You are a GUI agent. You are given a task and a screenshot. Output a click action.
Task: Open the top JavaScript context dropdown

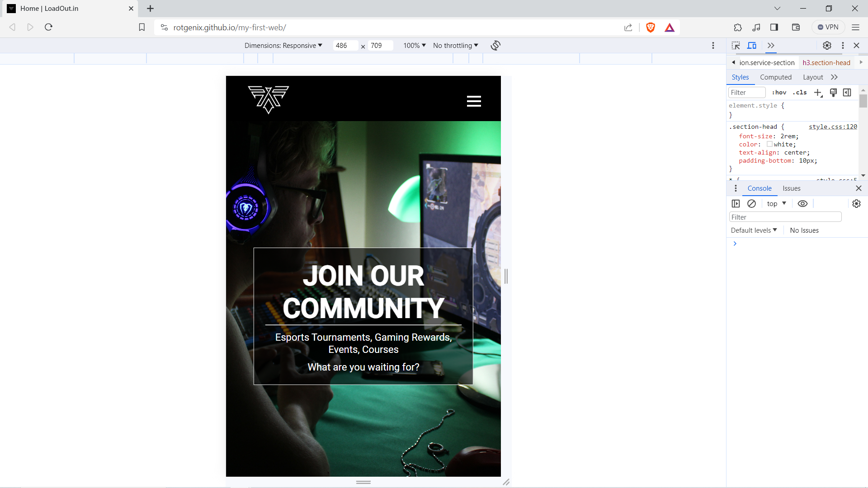click(x=777, y=204)
